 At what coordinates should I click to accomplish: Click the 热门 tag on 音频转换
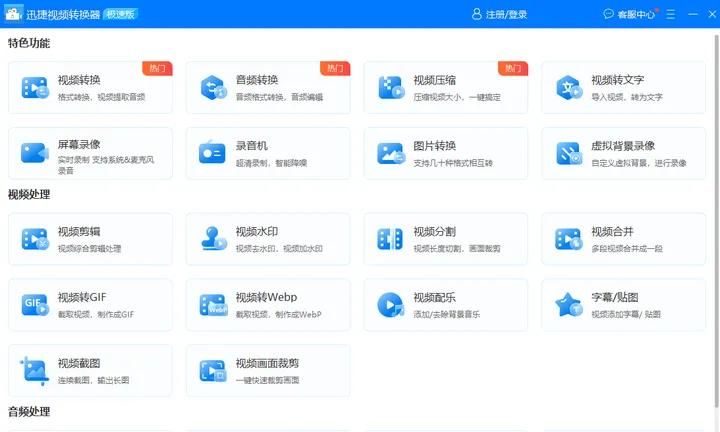click(x=335, y=68)
